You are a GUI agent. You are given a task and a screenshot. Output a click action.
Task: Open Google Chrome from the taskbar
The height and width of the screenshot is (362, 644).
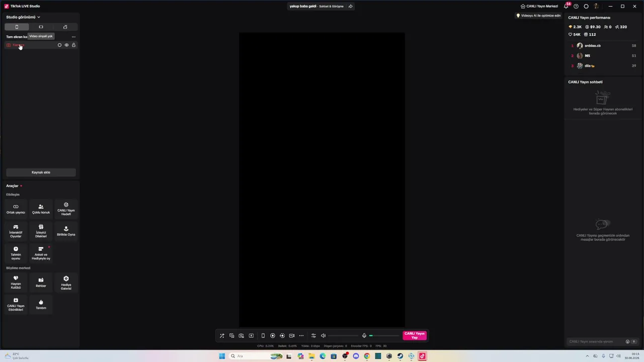pos(367,356)
